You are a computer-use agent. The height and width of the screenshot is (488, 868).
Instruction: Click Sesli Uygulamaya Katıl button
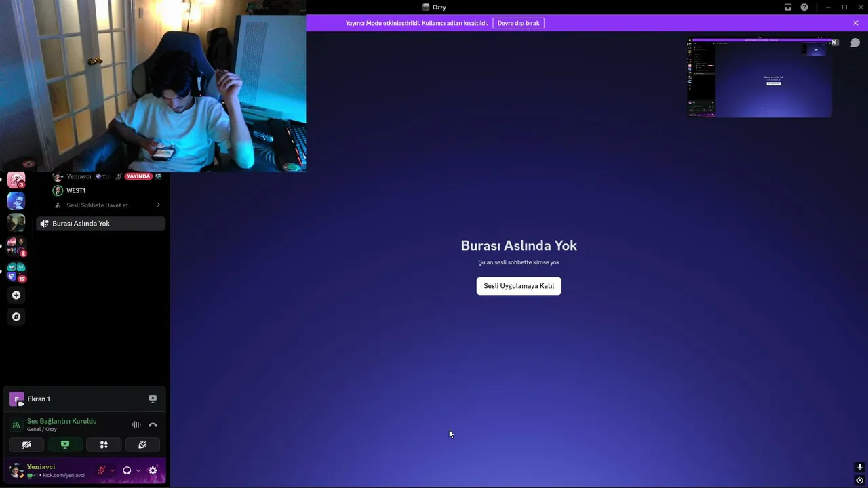[x=519, y=286]
